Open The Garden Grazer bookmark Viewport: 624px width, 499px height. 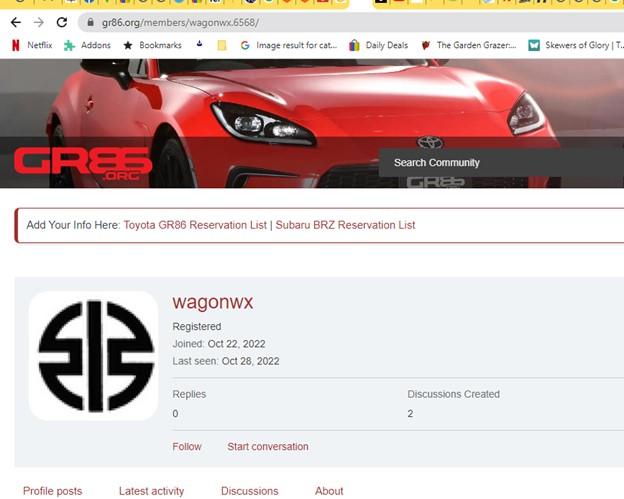(x=468, y=45)
